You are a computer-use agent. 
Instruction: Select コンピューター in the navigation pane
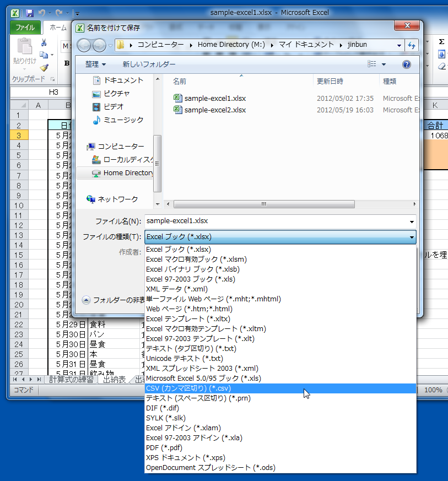pos(115,147)
